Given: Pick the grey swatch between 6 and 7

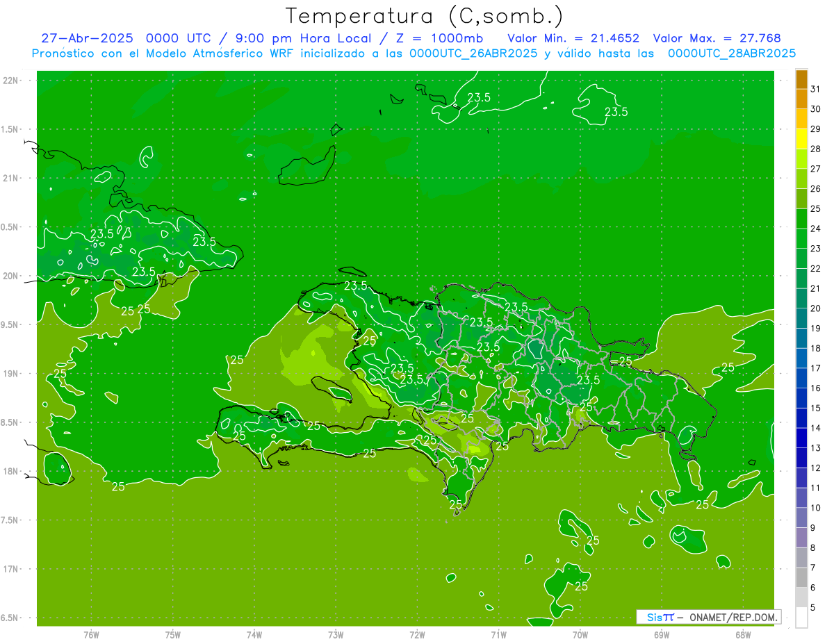Looking at the screenshot, I should 801,577.
